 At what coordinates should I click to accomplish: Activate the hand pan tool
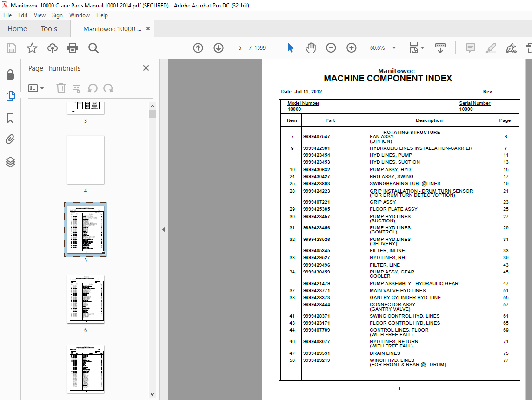pos(311,48)
